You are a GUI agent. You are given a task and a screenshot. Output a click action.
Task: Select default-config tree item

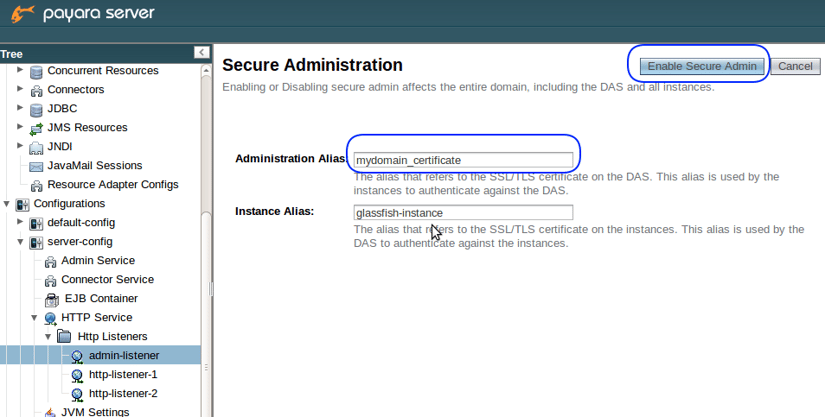click(81, 222)
